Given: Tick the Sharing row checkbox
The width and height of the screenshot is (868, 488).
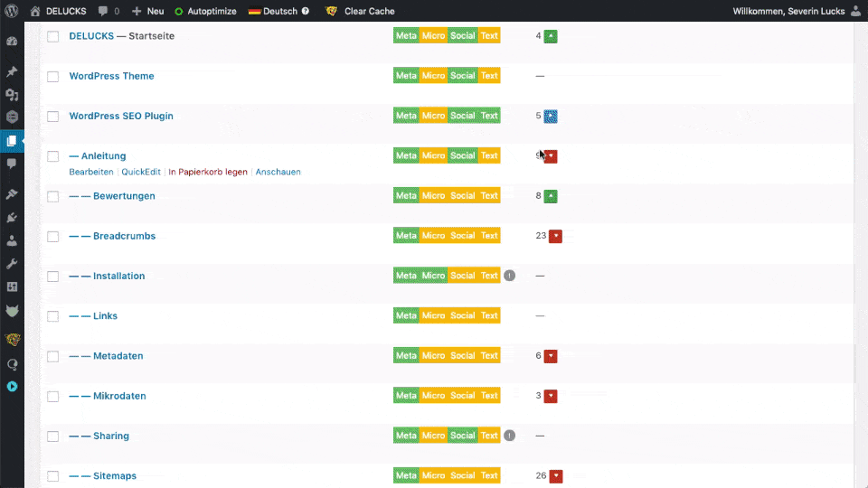Looking at the screenshot, I should click(52, 436).
